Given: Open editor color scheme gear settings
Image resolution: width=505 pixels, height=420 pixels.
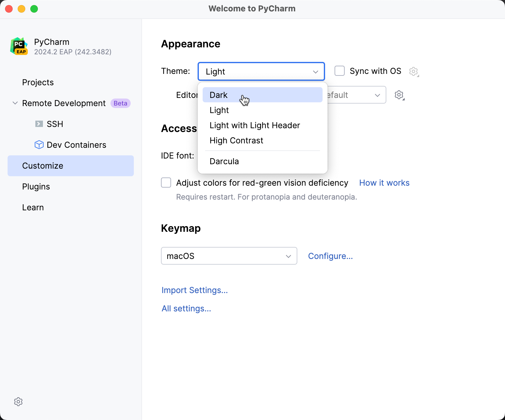Looking at the screenshot, I should (399, 94).
